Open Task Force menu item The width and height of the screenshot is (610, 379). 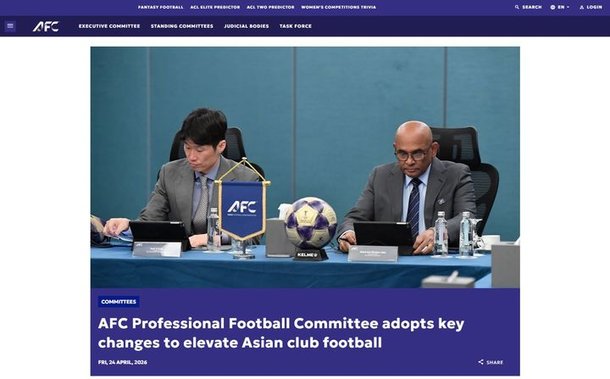[x=295, y=26]
